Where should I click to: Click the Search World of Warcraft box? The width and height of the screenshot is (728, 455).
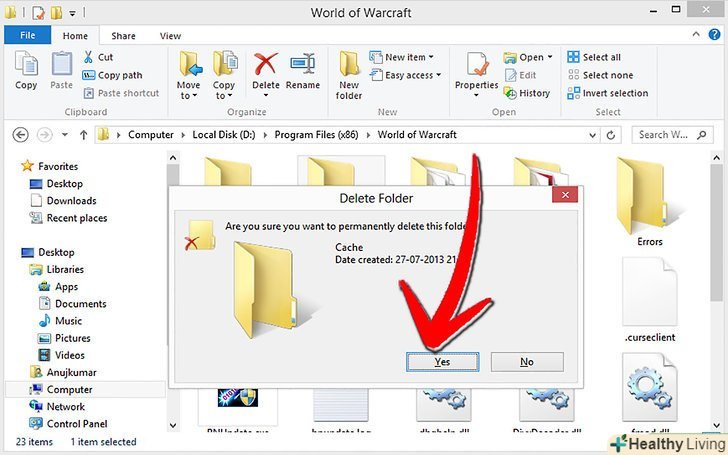point(672,135)
